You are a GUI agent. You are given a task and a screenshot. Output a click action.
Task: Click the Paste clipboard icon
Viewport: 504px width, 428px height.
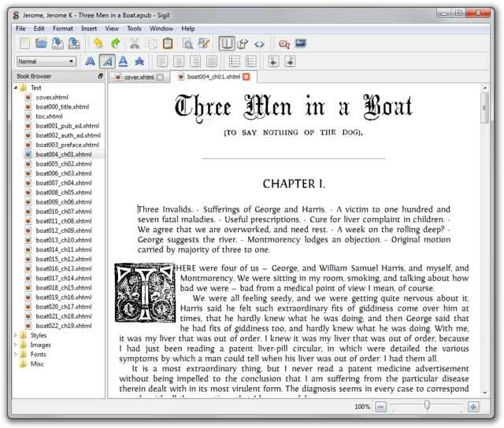click(168, 43)
